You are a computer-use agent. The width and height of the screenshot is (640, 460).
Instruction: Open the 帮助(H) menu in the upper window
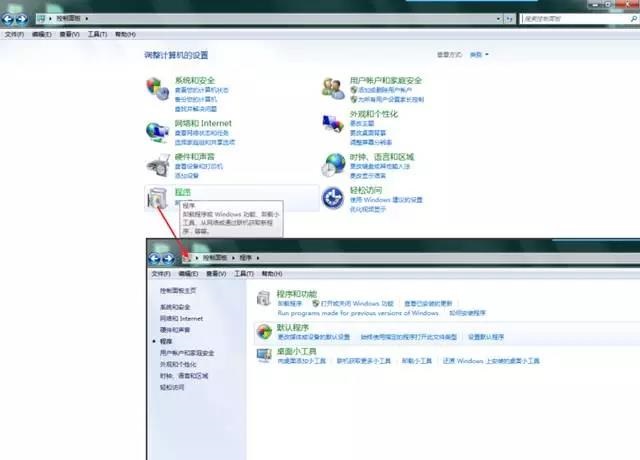(125, 34)
